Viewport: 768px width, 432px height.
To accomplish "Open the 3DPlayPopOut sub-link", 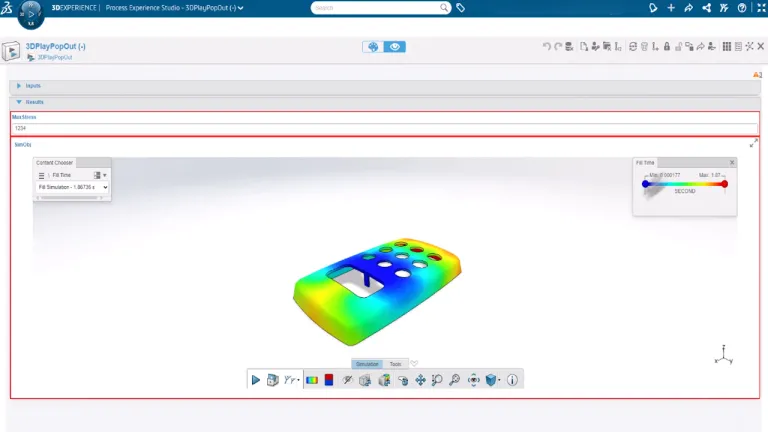I will coord(54,57).
